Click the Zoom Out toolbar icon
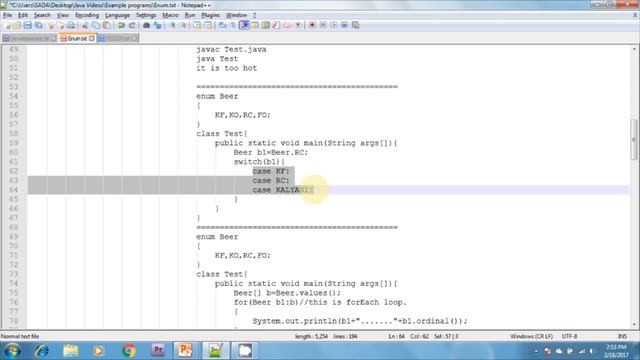The image size is (640, 360). [x=184, y=25]
